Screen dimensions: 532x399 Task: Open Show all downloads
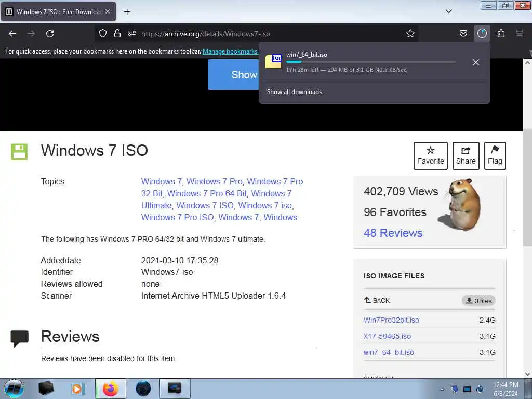pos(294,92)
